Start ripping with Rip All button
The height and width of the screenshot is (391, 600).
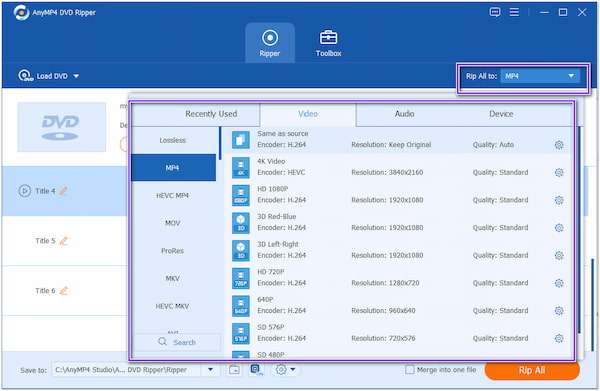tap(532, 370)
